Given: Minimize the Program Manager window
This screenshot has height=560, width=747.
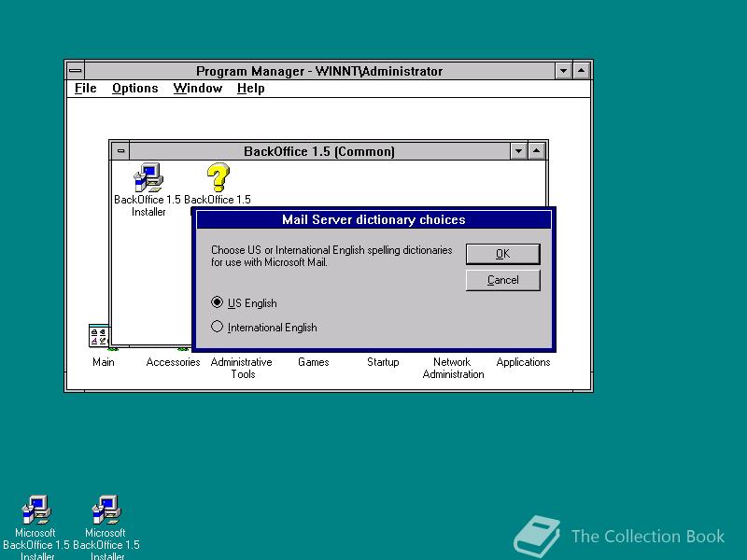Looking at the screenshot, I should 564,71.
